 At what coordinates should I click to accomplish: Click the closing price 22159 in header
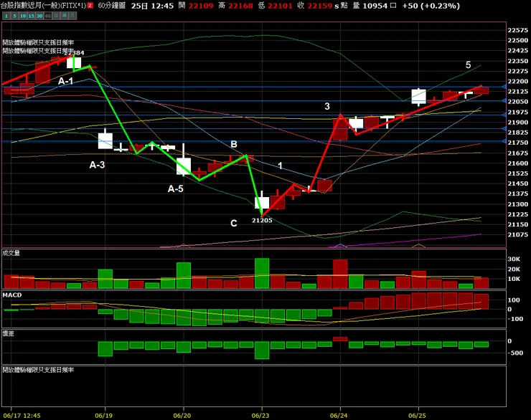[319, 6]
